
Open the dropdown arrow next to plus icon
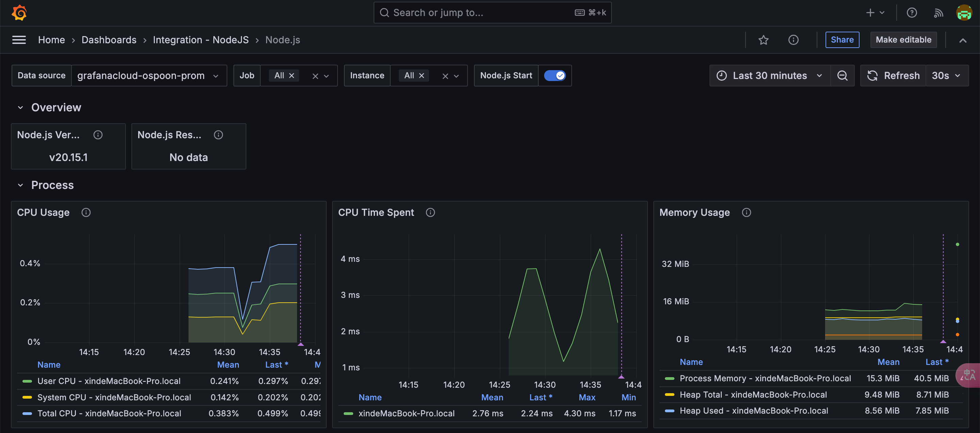click(882, 13)
